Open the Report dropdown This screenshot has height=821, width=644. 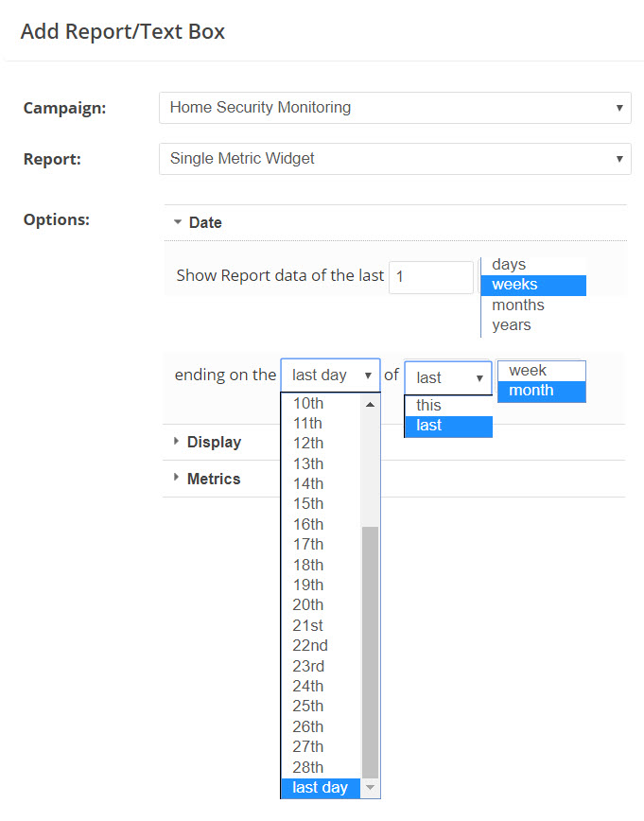coord(394,159)
